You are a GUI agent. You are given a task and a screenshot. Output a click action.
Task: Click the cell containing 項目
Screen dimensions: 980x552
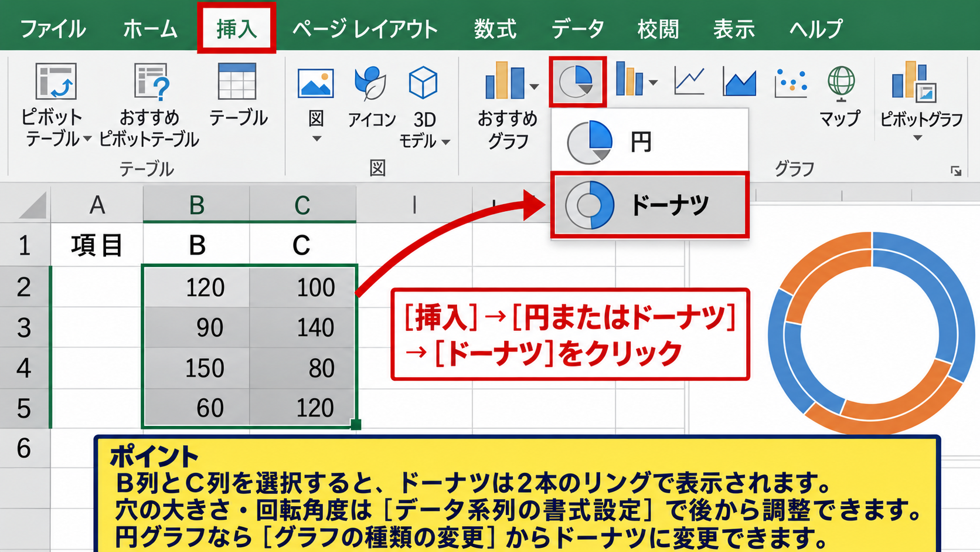click(97, 245)
